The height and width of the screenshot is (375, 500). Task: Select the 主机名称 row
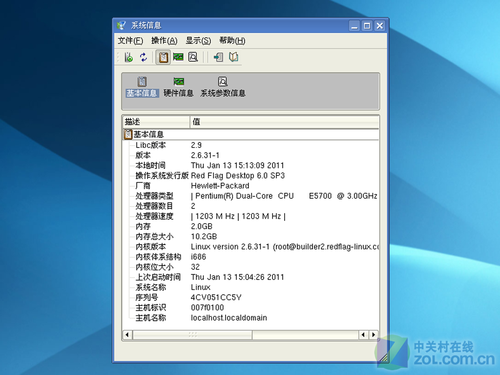tap(251, 318)
